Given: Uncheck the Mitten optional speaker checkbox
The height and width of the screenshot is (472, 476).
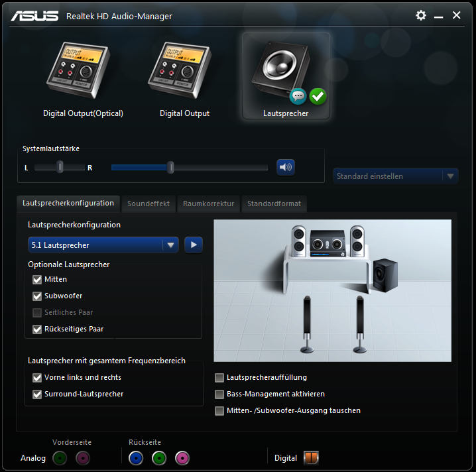Looking at the screenshot, I should coord(37,280).
